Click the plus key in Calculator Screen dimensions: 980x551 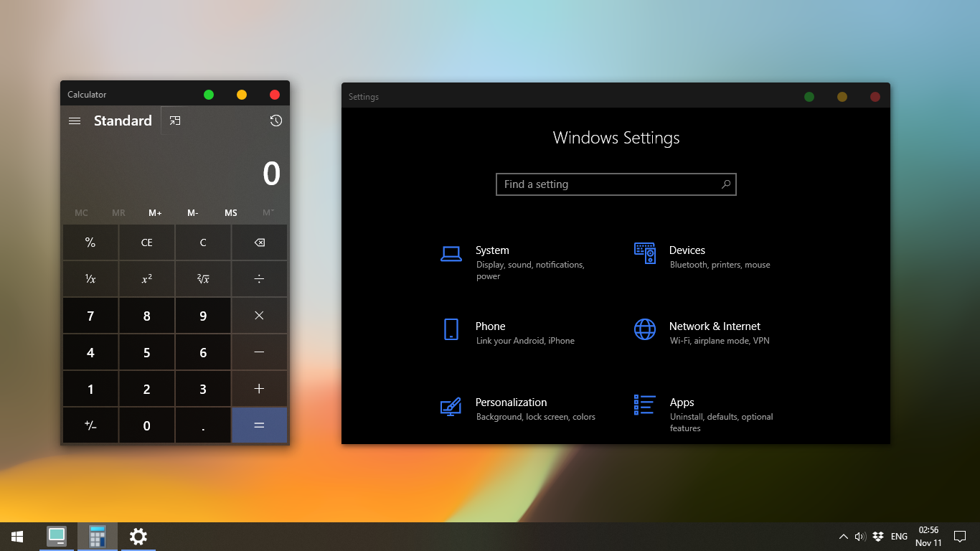click(x=260, y=389)
